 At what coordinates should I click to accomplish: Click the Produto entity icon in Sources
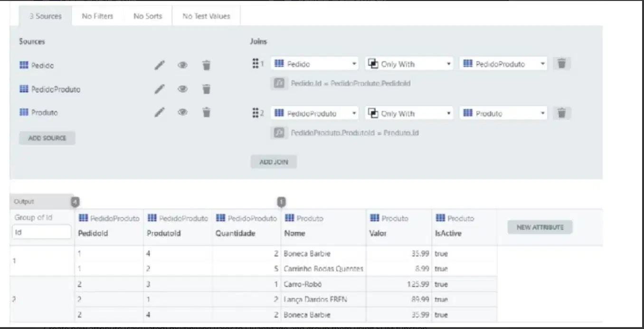24,112
